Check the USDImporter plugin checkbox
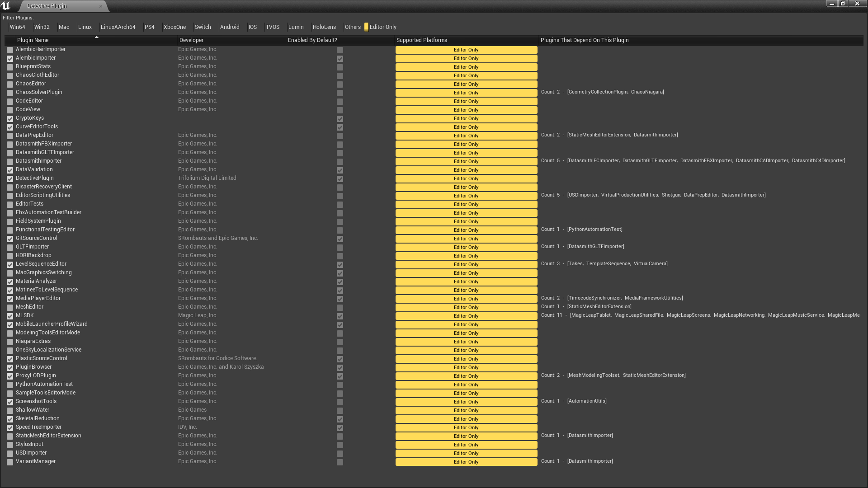The width and height of the screenshot is (868, 488). pyautogui.click(x=10, y=454)
